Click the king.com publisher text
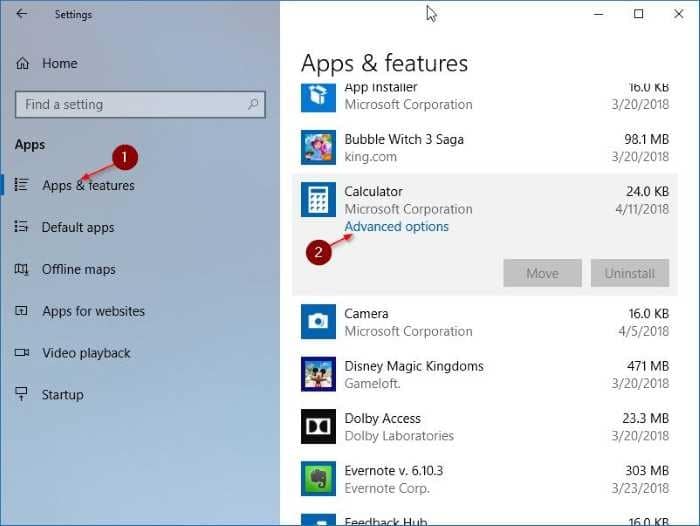Viewport: 700px width, 526px height. [371, 157]
